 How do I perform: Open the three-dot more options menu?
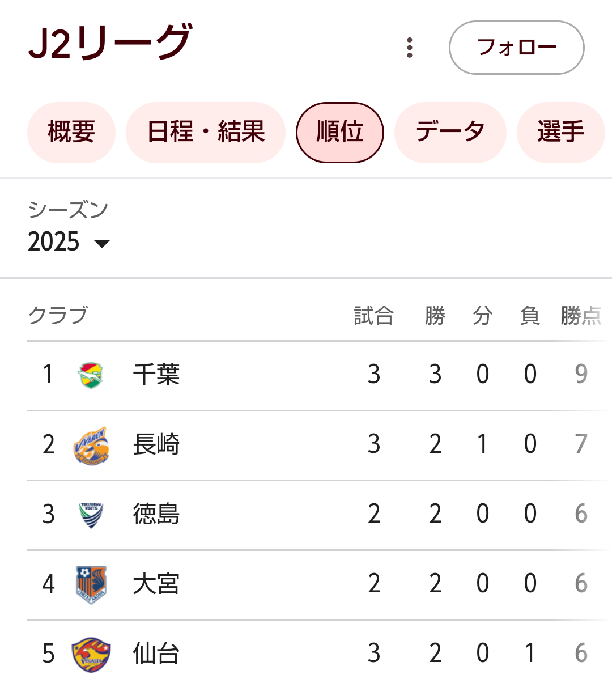click(x=410, y=48)
